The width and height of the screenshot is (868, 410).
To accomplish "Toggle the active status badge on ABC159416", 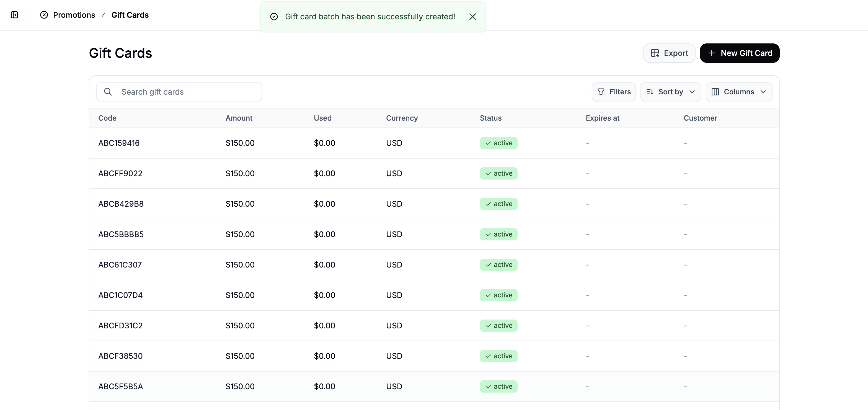I will (498, 143).
